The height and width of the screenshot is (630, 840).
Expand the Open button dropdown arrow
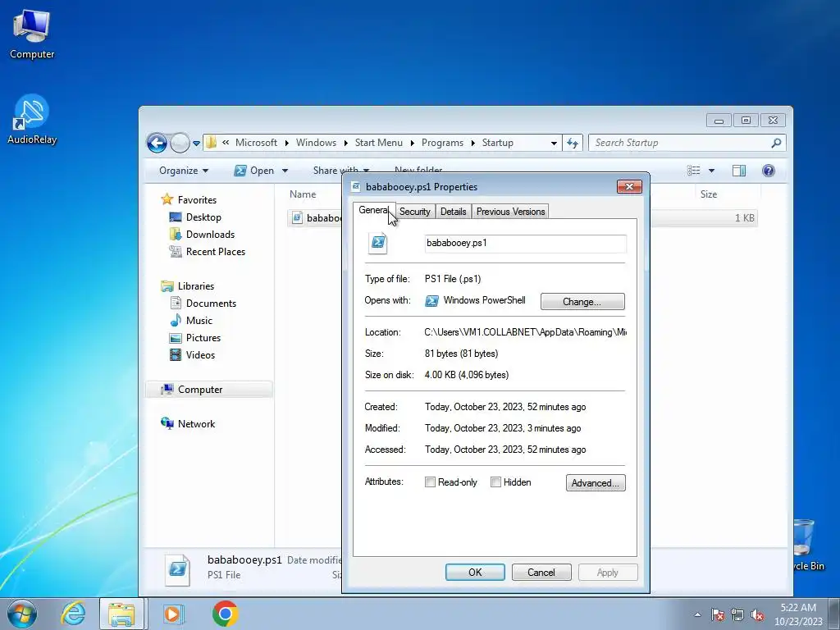285,171
